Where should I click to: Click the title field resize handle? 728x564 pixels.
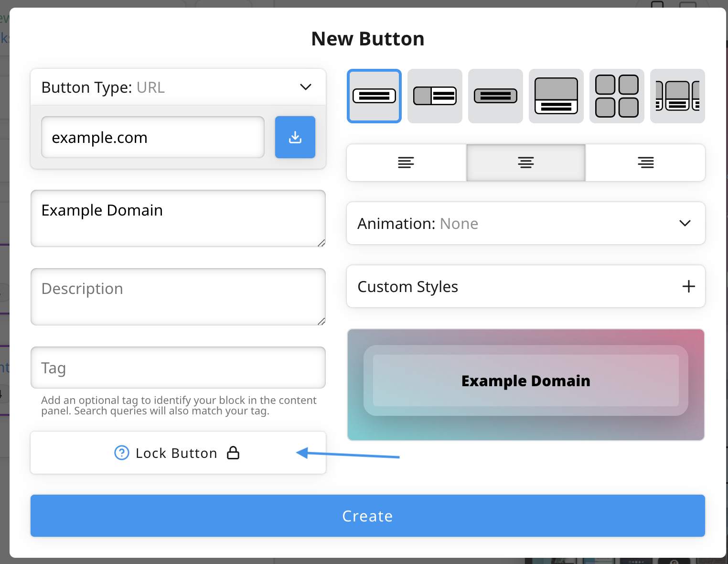click(x=321, y=243)
